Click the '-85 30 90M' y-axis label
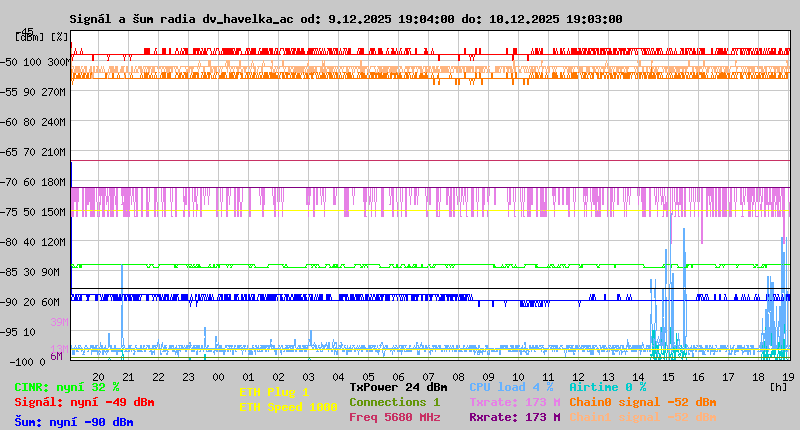 (30, 272)
